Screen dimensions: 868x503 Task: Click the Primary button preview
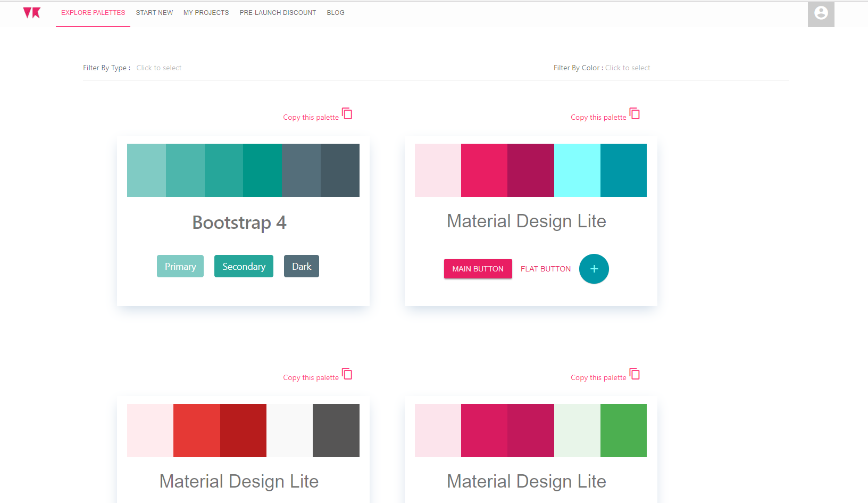[180, 266]
